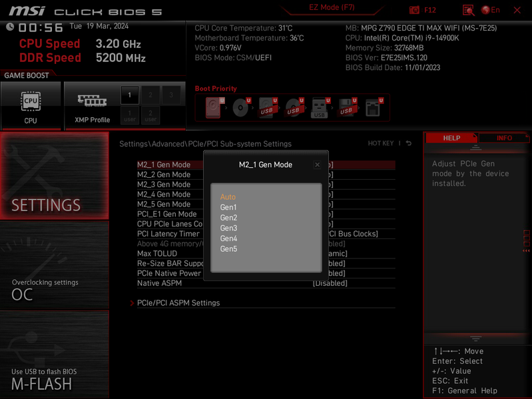Select XMP profile 2

[150, 95]
